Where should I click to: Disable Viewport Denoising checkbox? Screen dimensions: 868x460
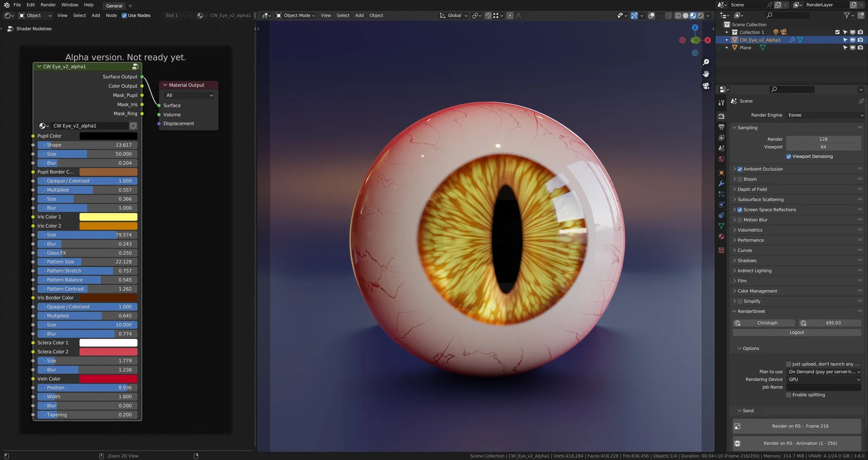pos(789,157)
